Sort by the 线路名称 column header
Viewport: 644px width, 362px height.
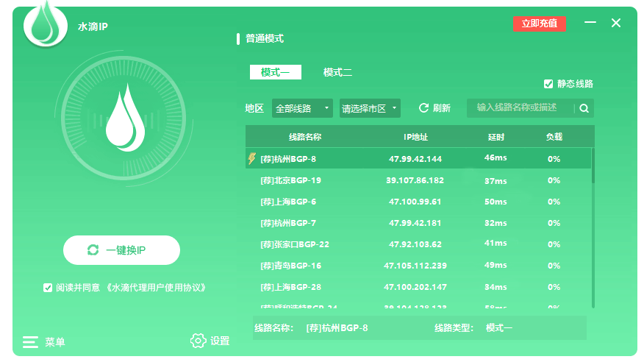click(x=305, y=137)
